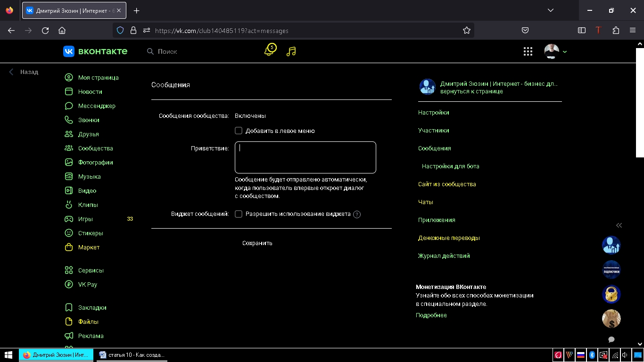The image size is (644, 362).
Task: Click the Мессенджер chat bubble icon
Action: pyautogui.click(x=69, y=106)
